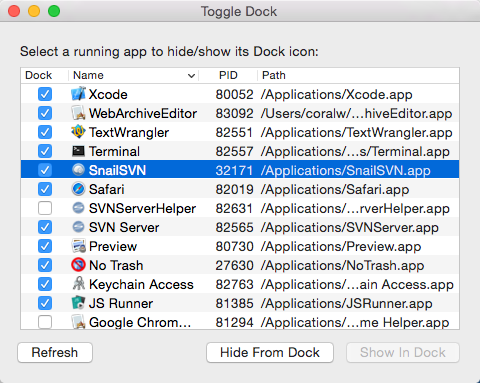Image resolution: width=480 pixels, height=383 pixels.
Task: Uncheck the Dock checkbox for Xcode
Action: coord(45,94)
